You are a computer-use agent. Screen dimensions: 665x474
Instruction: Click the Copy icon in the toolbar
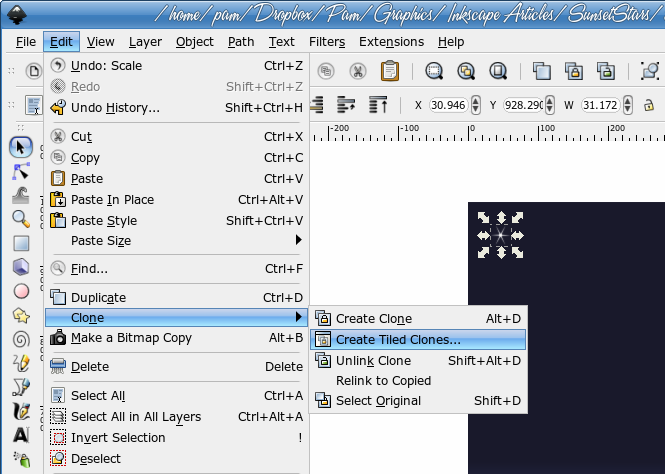(x=326, y=71)
